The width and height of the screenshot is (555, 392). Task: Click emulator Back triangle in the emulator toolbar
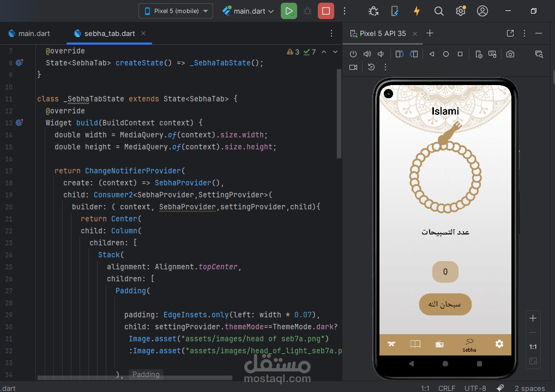tap(431, 54)
